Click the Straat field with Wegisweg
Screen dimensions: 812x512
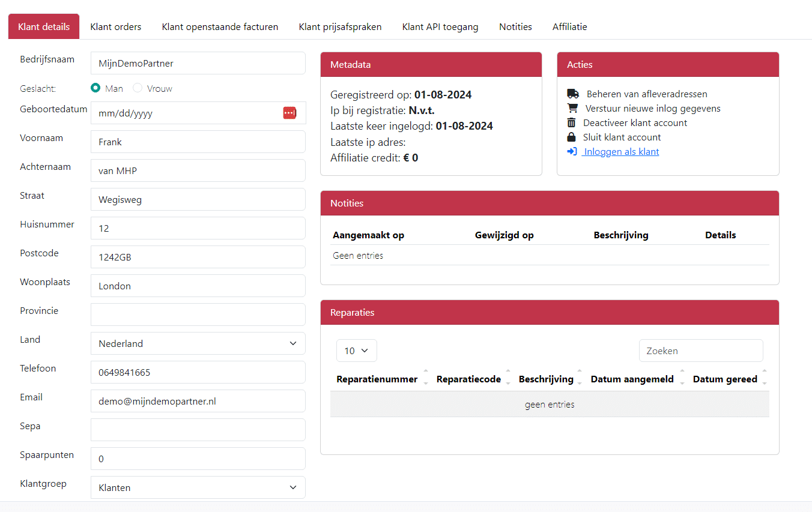(198, 200)
